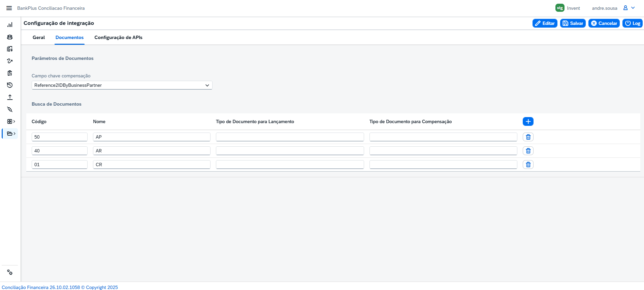Viewport: 644px width, 290px height.
Task: Expand the square-dot submenu icon in sidebar
Action: [x=11, y=121]
